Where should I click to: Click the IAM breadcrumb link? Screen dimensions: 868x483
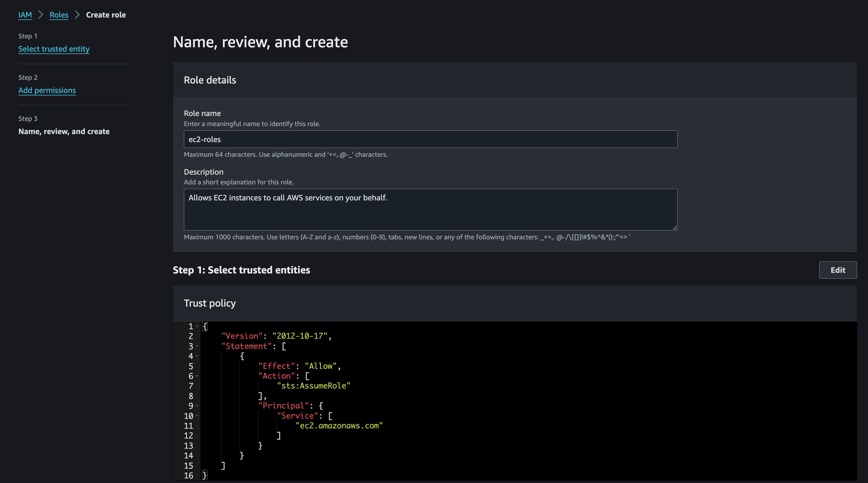25,15
